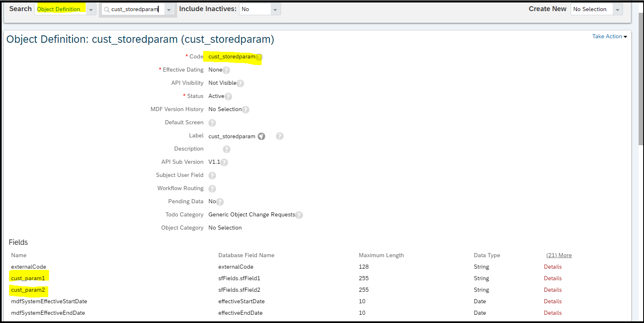
Task: Click the magnifier icon in search box
Action: tap(107, 9)
